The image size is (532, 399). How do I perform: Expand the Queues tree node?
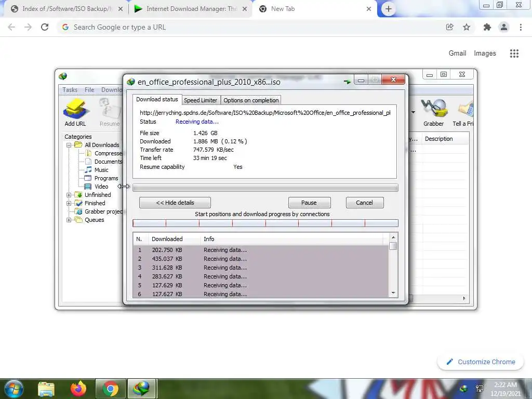click(x=69, y=220)
